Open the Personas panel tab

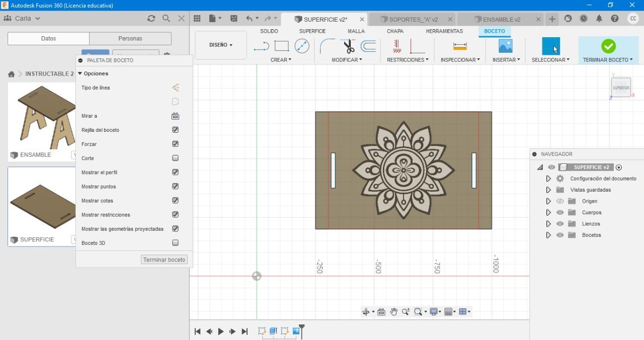[130, 39]
